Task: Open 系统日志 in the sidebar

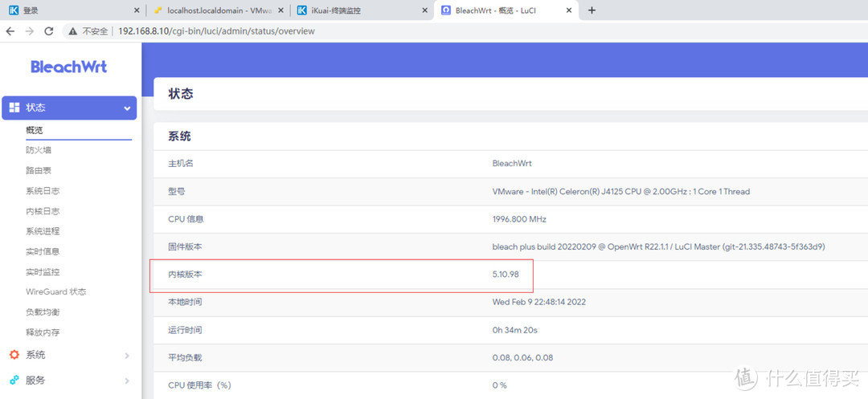Action: [43, 190]
